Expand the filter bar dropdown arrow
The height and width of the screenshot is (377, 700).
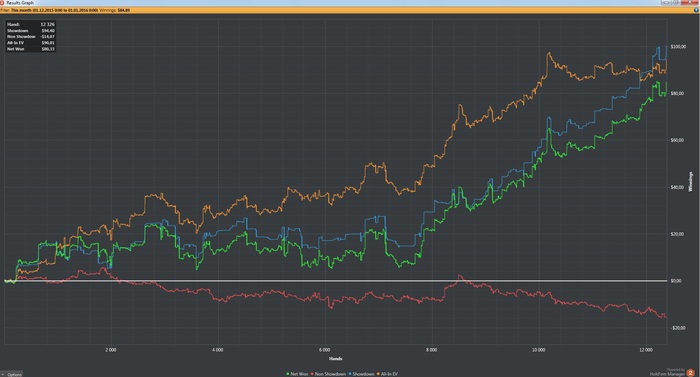pyautogui.click(x=696, y=10)
